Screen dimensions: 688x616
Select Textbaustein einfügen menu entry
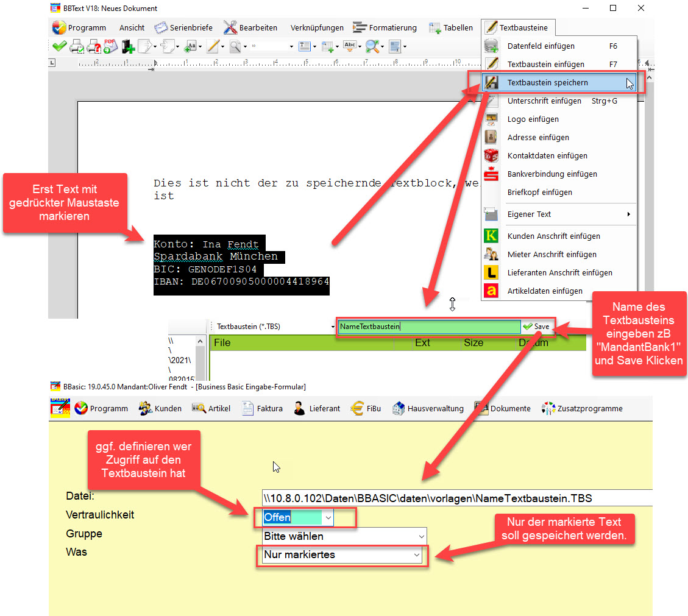(559, 64)
